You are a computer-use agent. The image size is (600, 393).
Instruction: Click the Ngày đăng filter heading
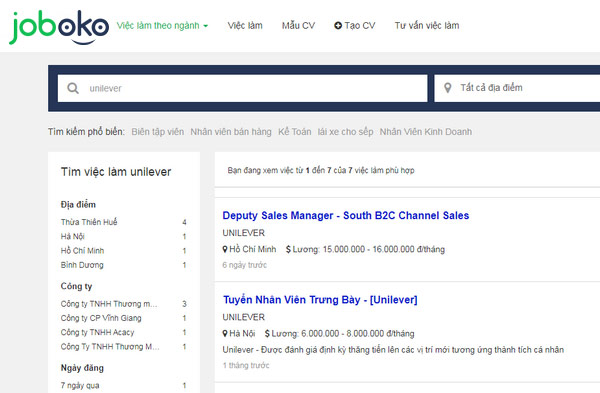82,368
